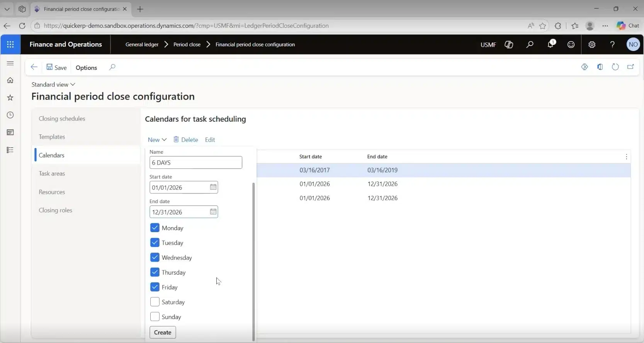Open the Office integration icon

click(x=600, y=67)
